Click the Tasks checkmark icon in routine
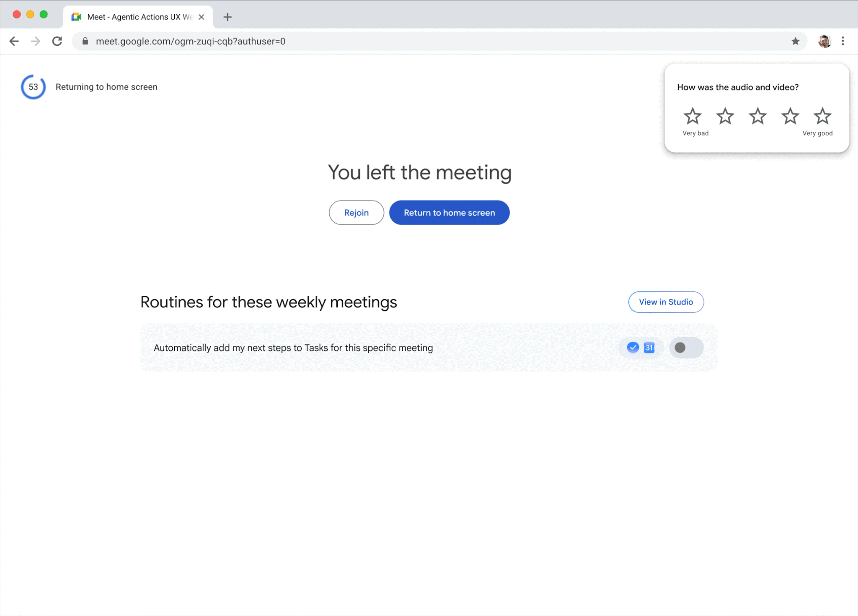 click(633, 347)
